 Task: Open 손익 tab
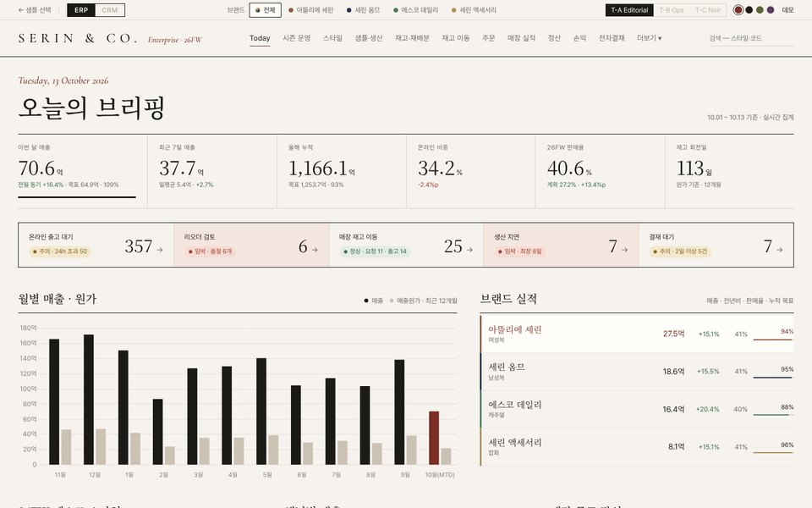[x=579, y=38]
